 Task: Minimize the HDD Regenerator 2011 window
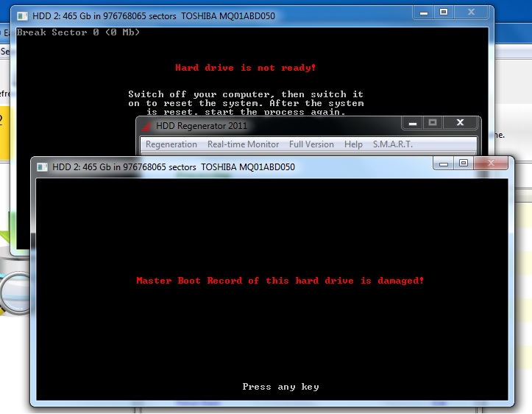coord(412,123)
